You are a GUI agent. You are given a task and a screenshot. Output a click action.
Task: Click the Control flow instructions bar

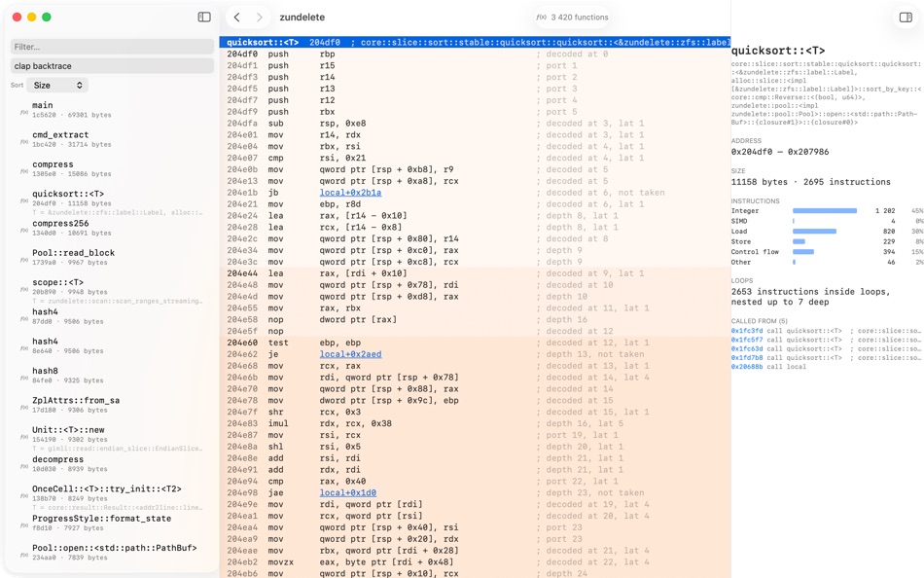pyautogui.click(x=803, y=252)
